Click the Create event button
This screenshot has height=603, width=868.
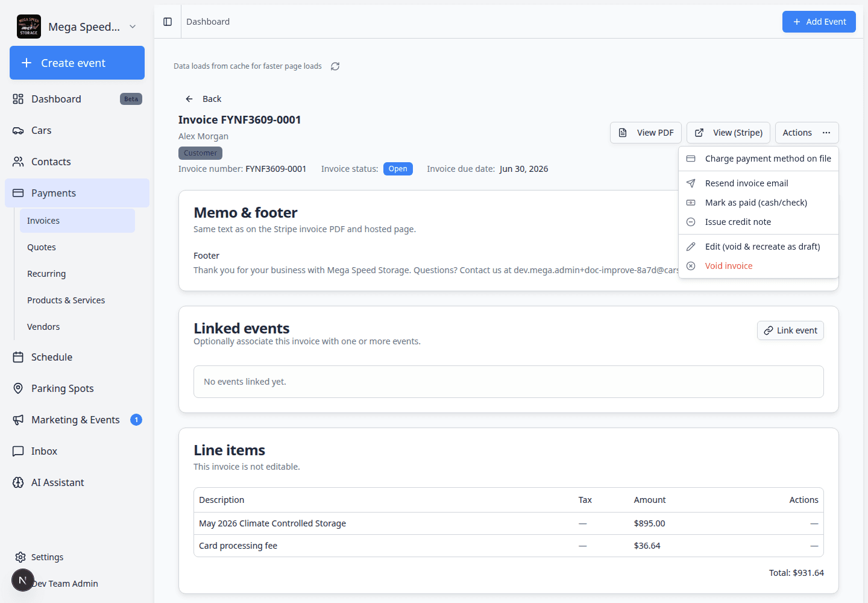tap(77, 63)
